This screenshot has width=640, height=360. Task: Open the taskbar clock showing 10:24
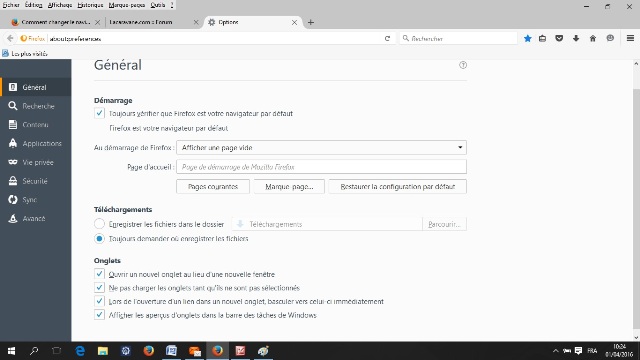pos(619,351)
